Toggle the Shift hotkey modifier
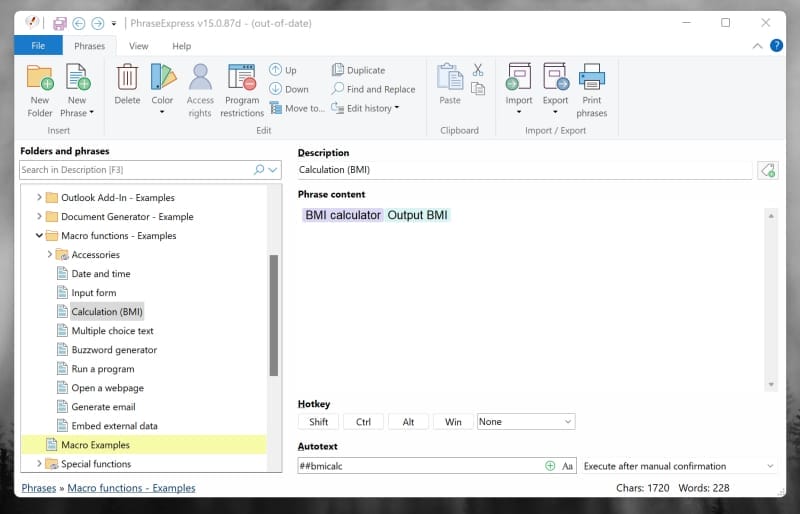 (x=318, y=422)
